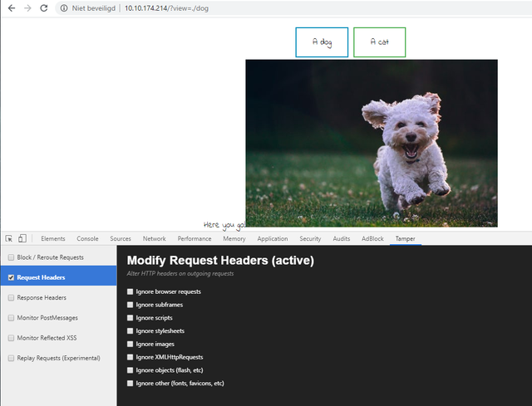The width and height of the screenshot is (532, 406).
Task: Click the 'Niet beveiligd' security label
Action: (x=94, y=8)
